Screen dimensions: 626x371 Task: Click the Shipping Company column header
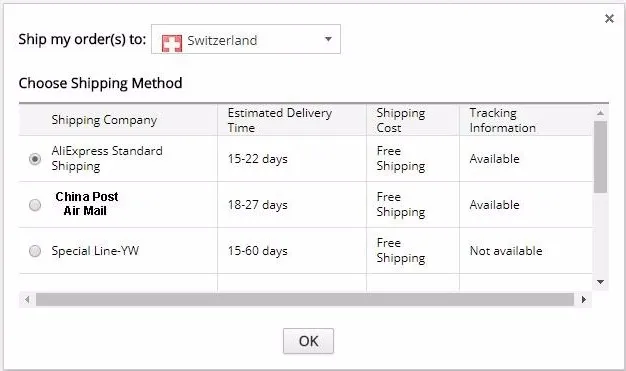(x=104, y=120)
